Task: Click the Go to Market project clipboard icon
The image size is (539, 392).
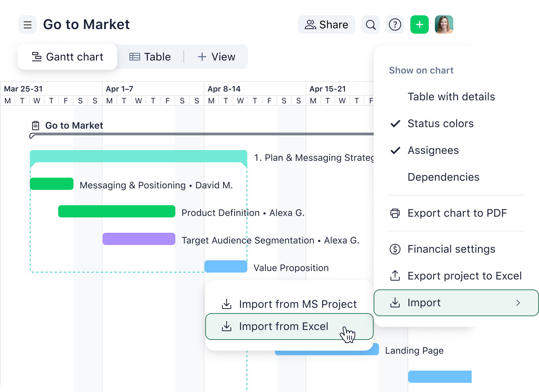Action: coord(35,125)
